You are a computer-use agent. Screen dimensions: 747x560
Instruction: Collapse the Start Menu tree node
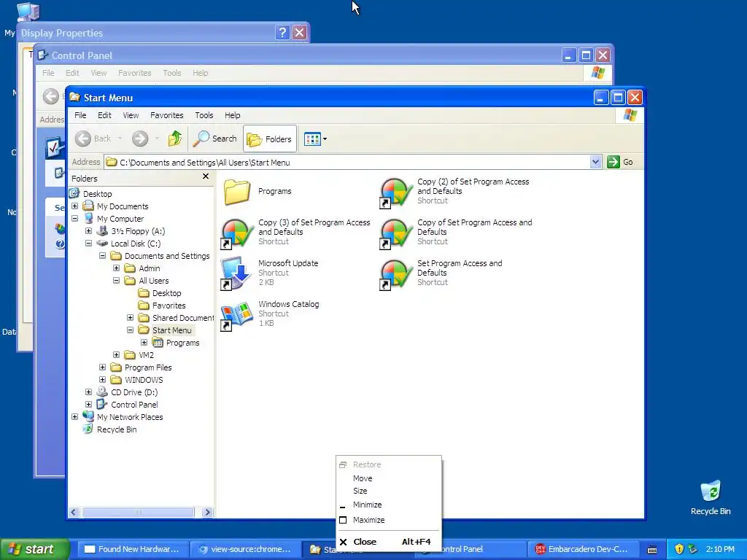pos(130,330)
